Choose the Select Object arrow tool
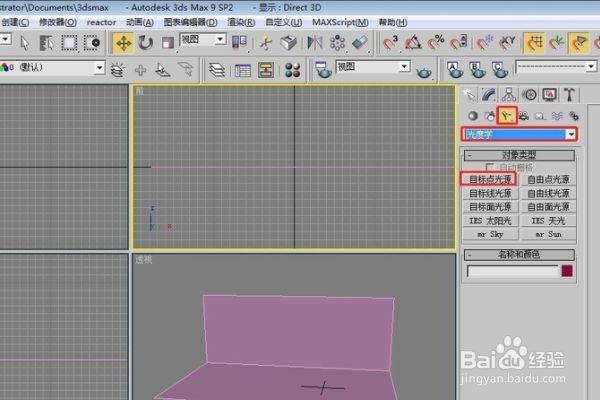600x400 pixels. click(24, 43)
